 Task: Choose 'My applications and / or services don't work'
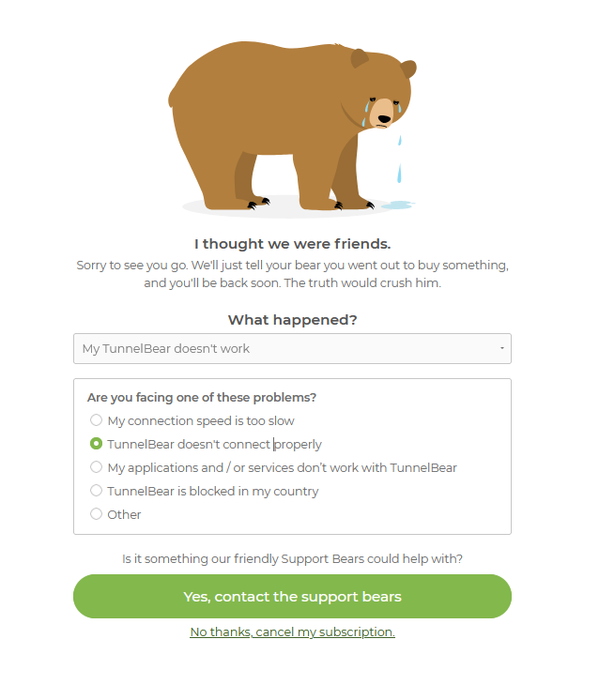(x=96, y=467)
